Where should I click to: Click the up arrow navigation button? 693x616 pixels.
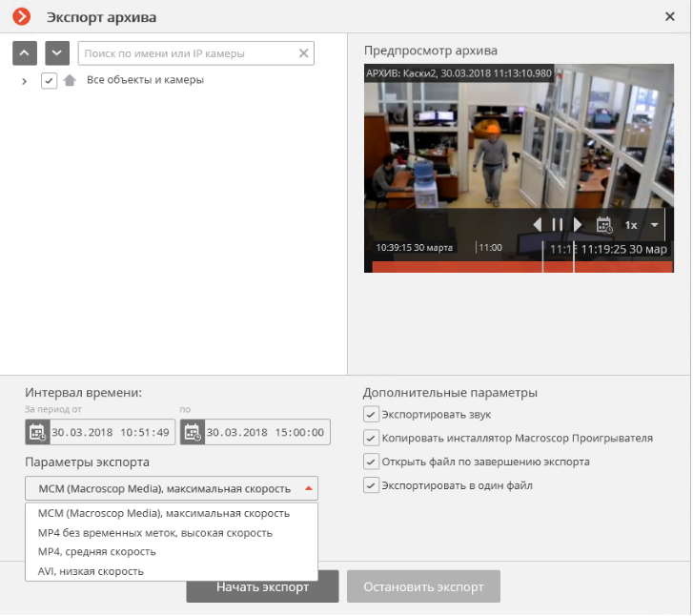pyautogui.click(x=25, y=53)
